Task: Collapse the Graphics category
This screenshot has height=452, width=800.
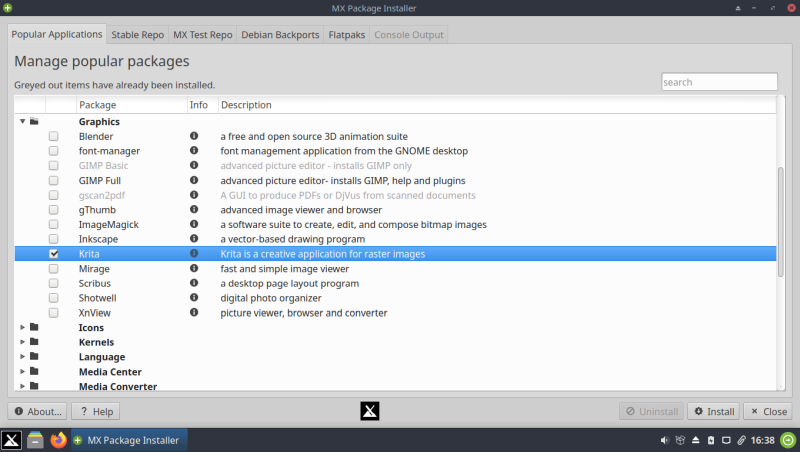Action: (22, 121)
